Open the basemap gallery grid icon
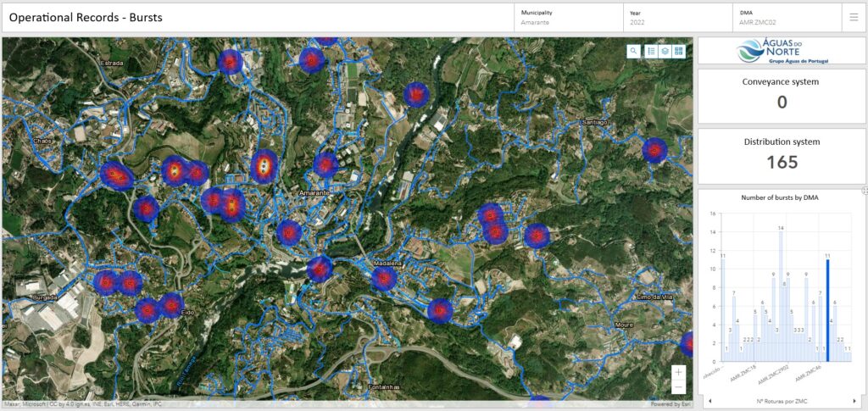The height and width of the screenshot is (411, 868). [x=679, y=51]
